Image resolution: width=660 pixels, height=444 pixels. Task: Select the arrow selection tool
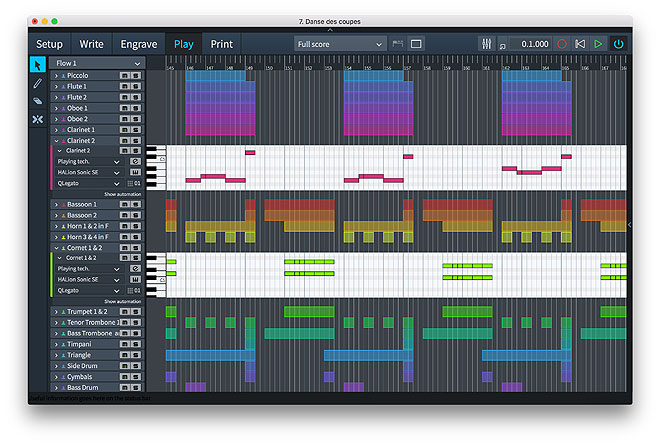coord(37,65)
